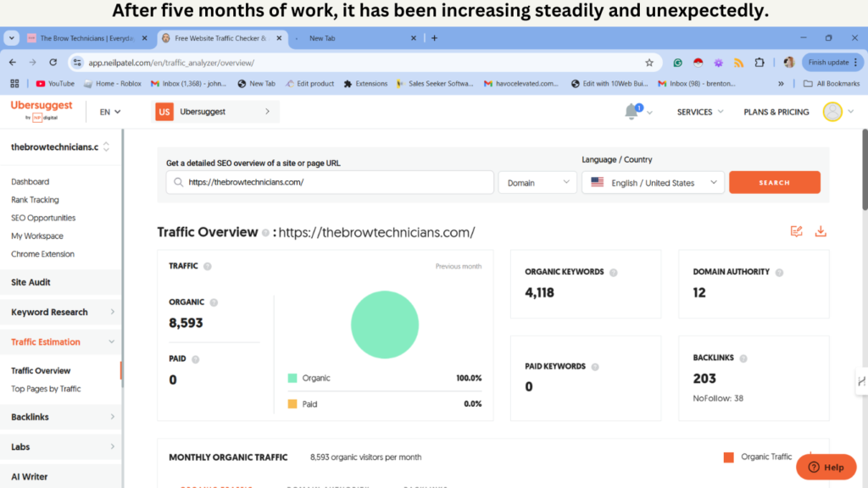This screenshot has width=868, height=488.
Task: Open the tab search dropdown arrow
Action: coord(12,38)
